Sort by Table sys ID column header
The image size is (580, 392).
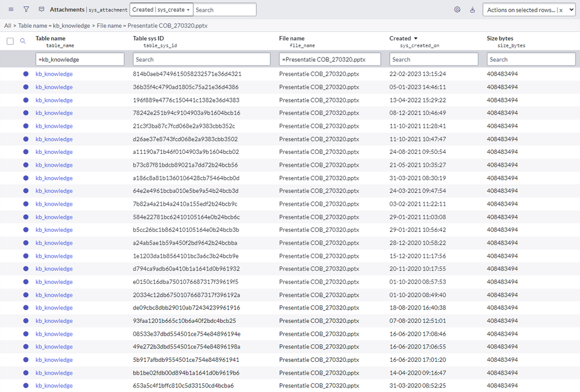[148, 38]
